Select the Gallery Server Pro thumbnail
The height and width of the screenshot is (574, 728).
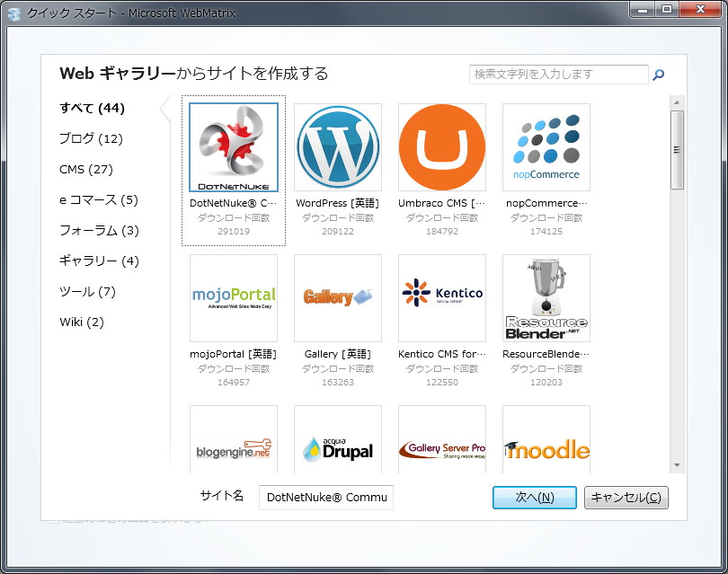(x=441, y=446)
